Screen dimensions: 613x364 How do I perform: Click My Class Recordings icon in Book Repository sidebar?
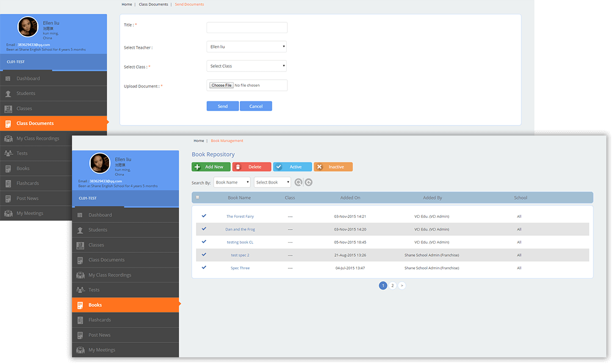click(80, 275)
